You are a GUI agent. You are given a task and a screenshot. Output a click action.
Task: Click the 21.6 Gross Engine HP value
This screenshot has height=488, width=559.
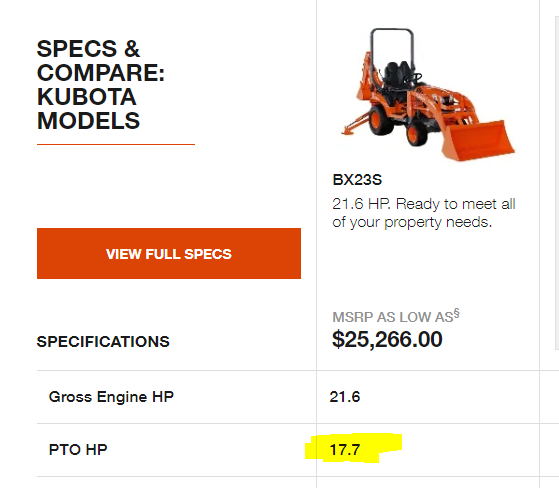[345, 397]
